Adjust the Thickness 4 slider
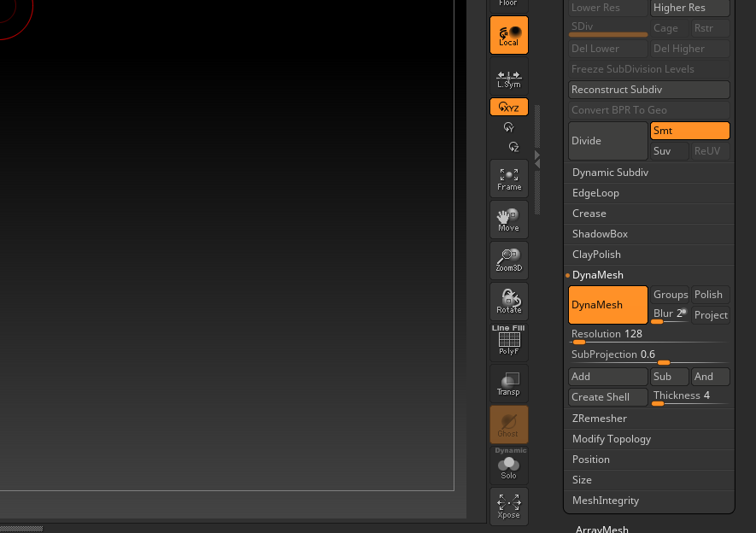756x533 pixels. tap(690, 397)
